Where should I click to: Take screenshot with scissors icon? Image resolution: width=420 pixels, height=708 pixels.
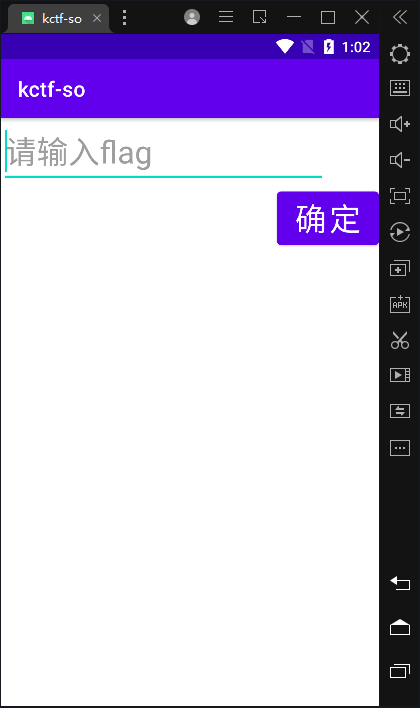(400, 340)
